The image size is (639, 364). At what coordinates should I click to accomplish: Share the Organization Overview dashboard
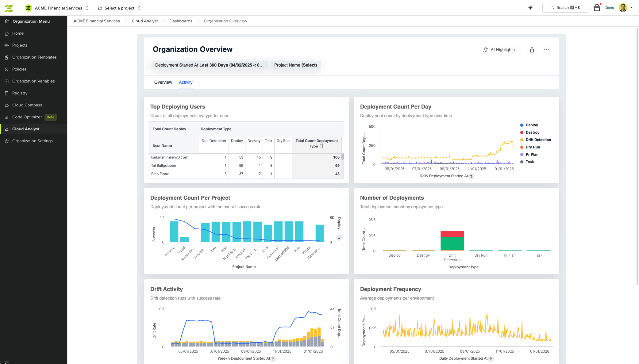[x=532, y=50]
